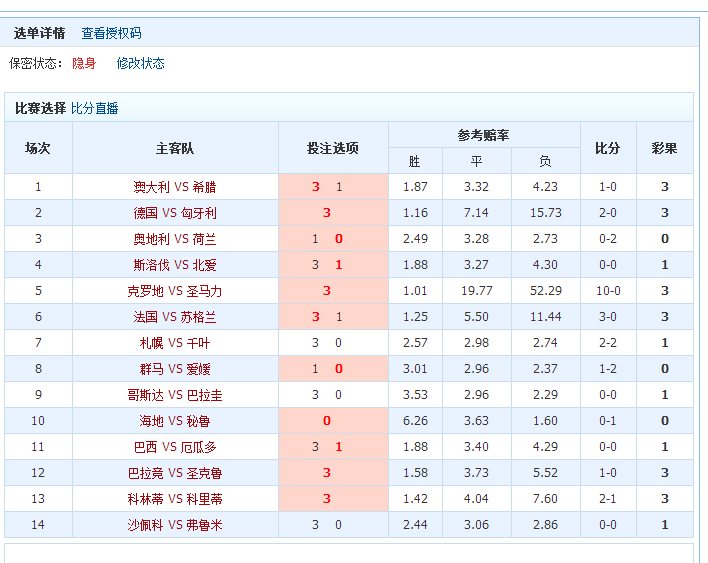The height and width of the screenshot is (563, 708).
Task: Open match link 德国 VS 匈牙利
Action: click(175, 213)
